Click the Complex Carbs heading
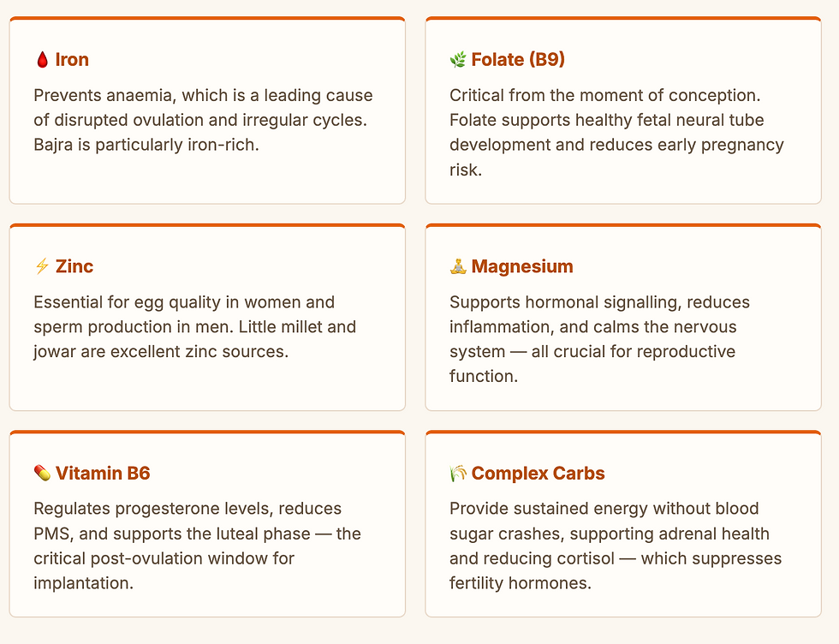The width and height of the screenshot is (839, 644). coord(538,474)
